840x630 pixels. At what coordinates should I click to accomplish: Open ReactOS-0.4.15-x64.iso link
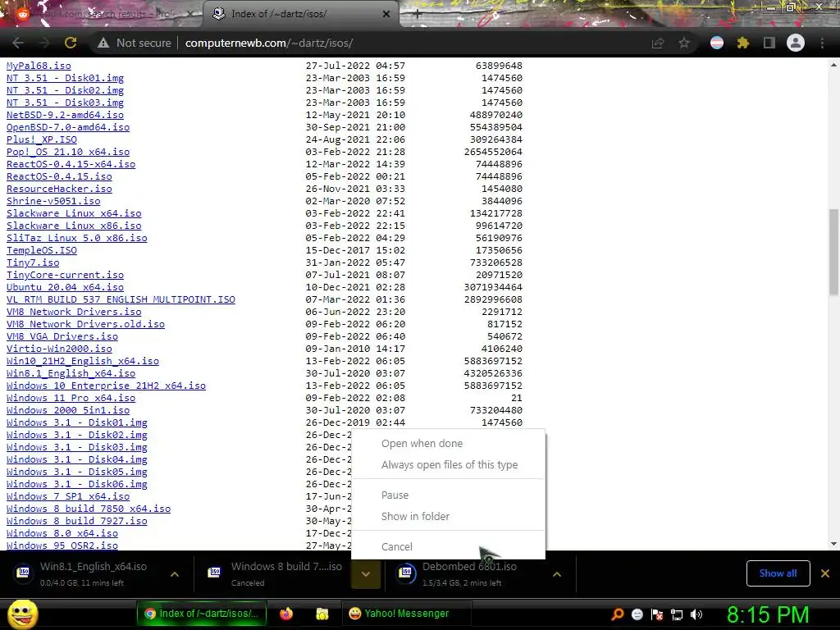point(71,164)
